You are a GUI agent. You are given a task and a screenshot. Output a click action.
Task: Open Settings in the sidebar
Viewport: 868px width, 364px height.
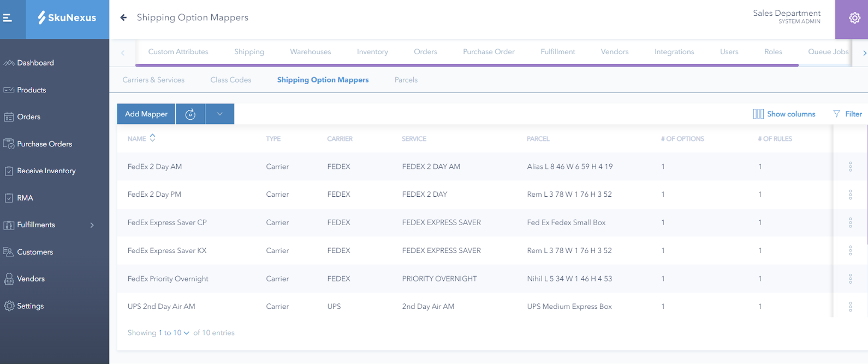coord(30,306)
